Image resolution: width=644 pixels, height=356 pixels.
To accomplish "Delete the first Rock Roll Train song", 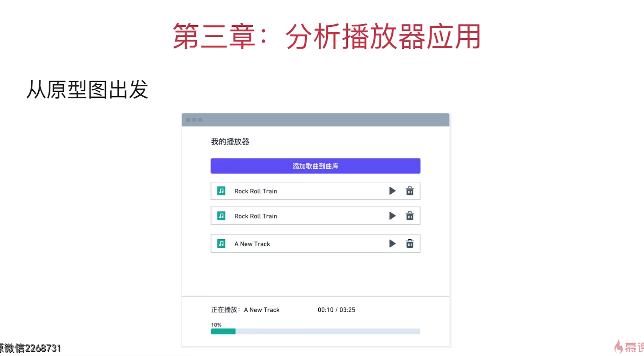I will 410,191.
